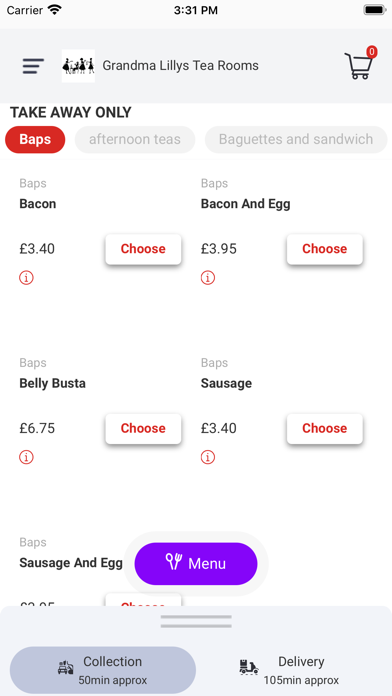Show info for Belly Busta bap

coord(26,457)
